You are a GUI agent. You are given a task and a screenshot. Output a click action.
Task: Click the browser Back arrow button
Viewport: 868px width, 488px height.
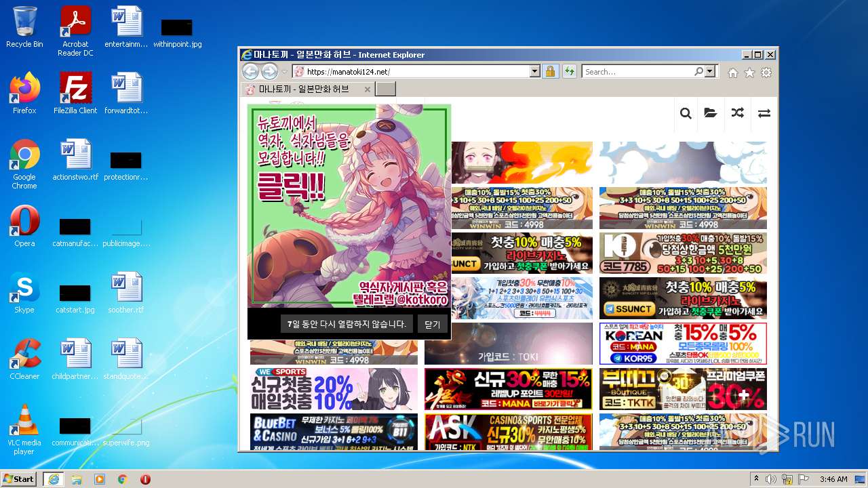point(250,71)
